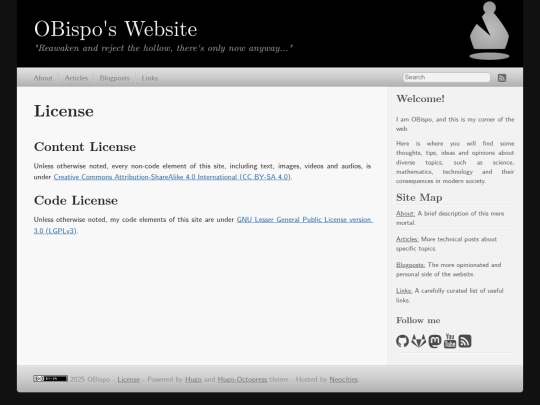Click '2025 OBispo' copyright text in footer
Screen dimensions: 540x405
(x=90, y=380)
